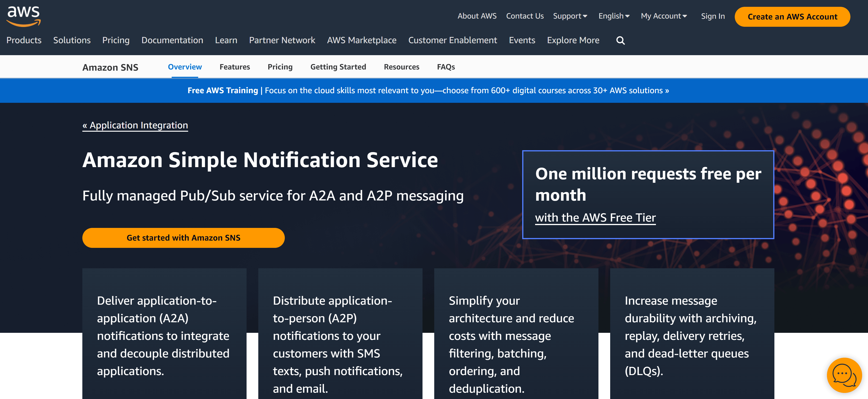Open the 'with the AWS Free Tier' link
868x399 pixels.
click(x=595, y=218)
